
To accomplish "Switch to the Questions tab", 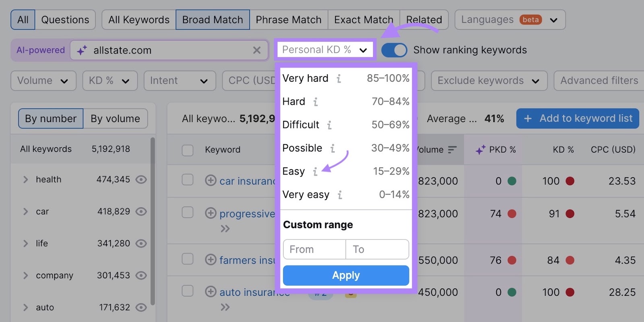I will [x=65, y=19].
